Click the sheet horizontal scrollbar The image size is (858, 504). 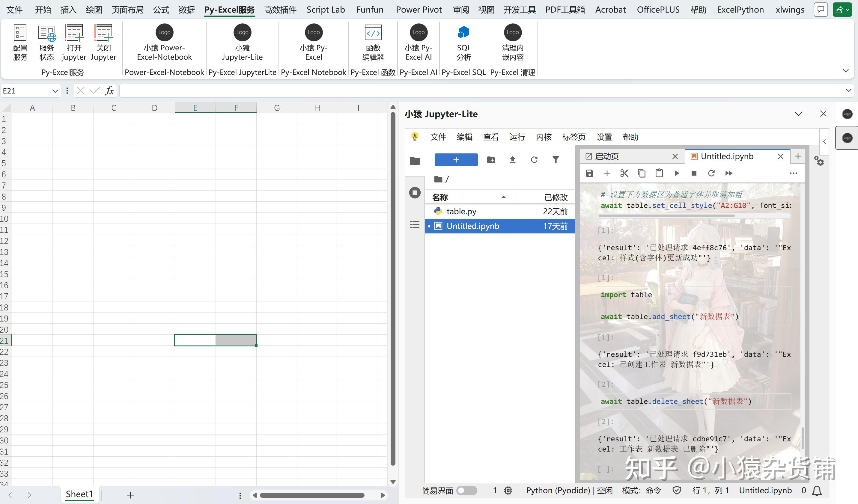point(312,495)
